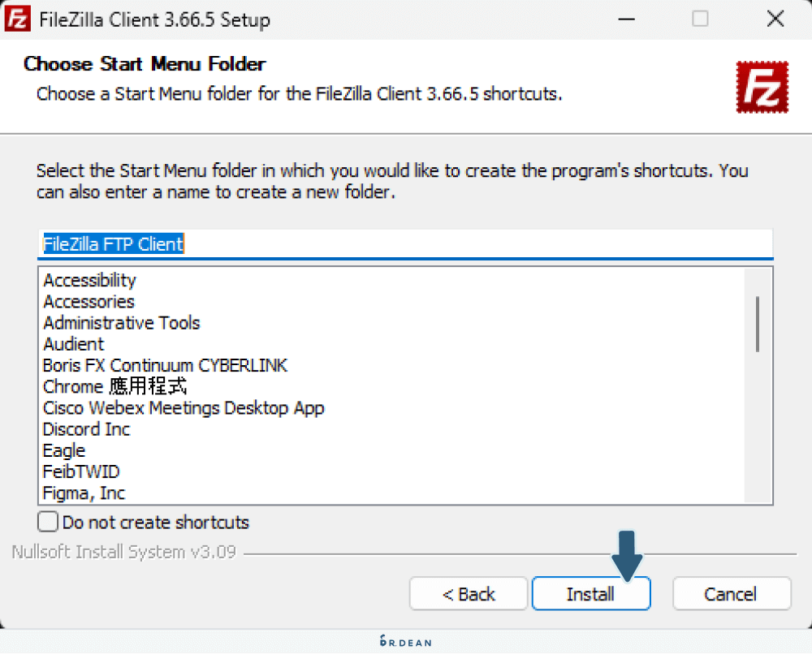This screenshot has height=654, width=812.
Task: Enable the Do not create shortcuts checkbox
Action: click(x=49, y=522)
